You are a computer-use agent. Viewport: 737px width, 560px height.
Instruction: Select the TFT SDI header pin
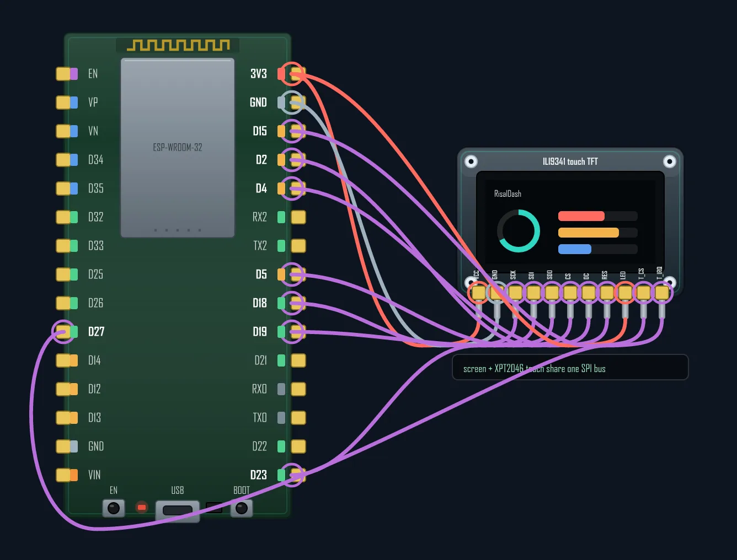coord(533,293)
